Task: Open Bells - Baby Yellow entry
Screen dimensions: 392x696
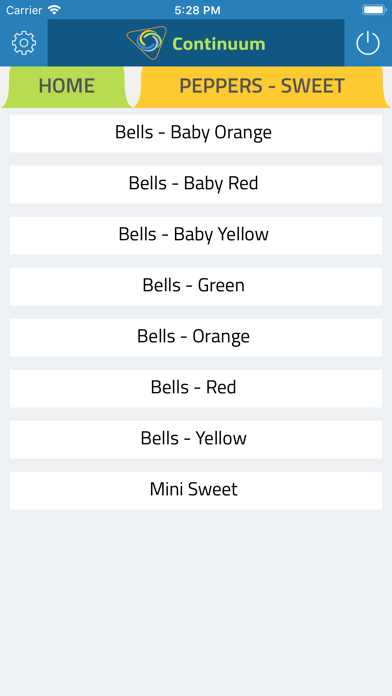Action: pyautogui.click(x=196, y=235)
